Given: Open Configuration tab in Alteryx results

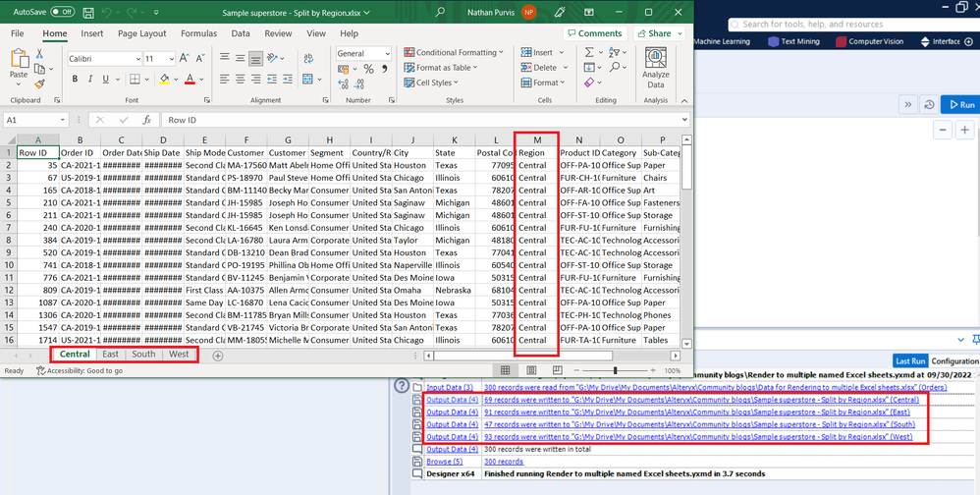Looking at the screenshot, I should point(954,361).
